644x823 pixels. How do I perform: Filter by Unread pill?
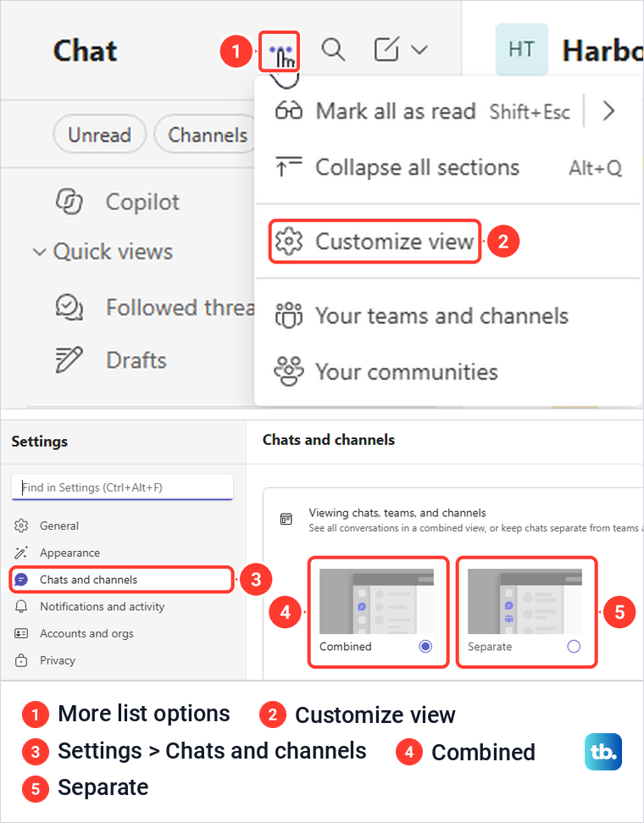click(99, 135)
